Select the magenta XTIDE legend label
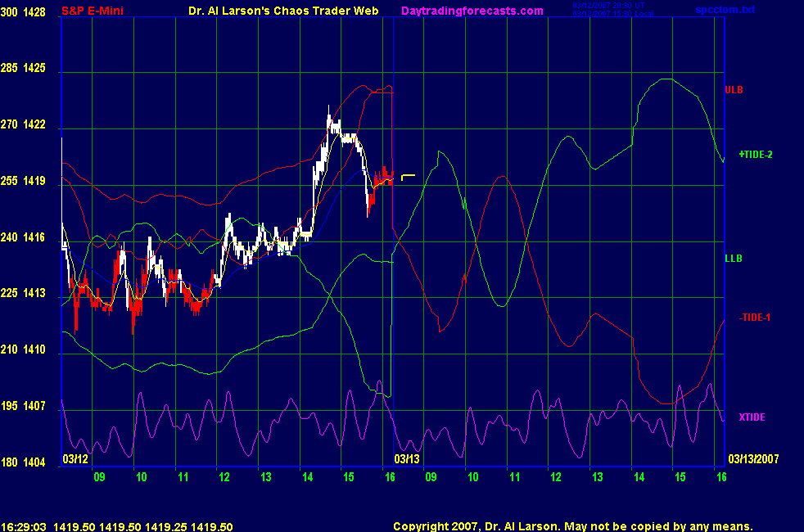This screenshot has height=532, width=804. (x=752, y=417)
